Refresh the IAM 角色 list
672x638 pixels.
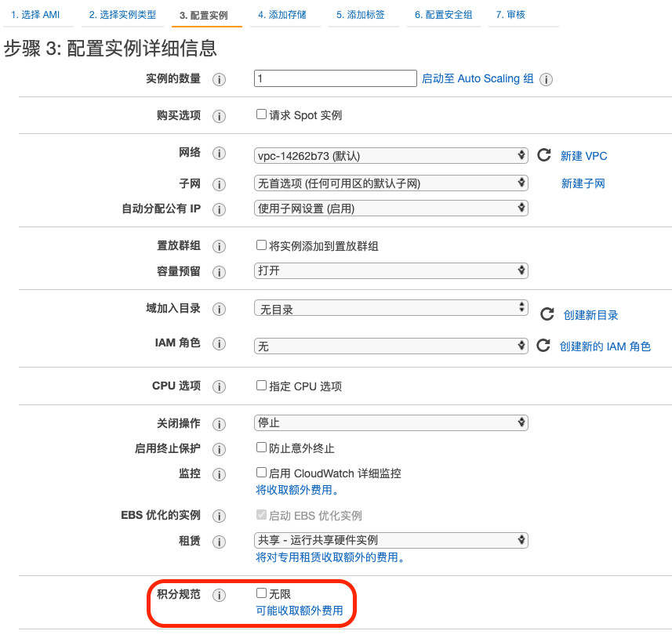tap(544, 346)
